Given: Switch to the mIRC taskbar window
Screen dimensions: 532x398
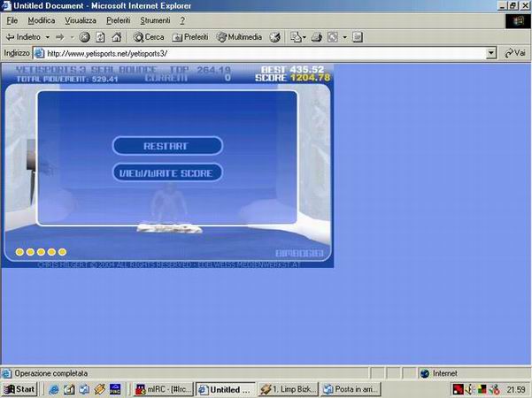Looking at the screenshot, I should pyautogui.click(x=164, y=389).
